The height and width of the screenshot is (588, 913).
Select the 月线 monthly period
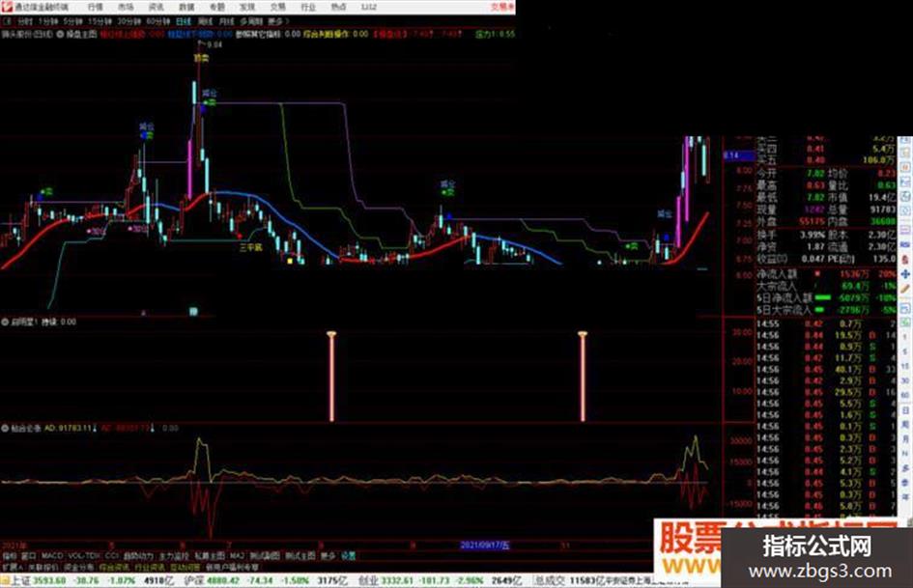(x=226, y=21)
